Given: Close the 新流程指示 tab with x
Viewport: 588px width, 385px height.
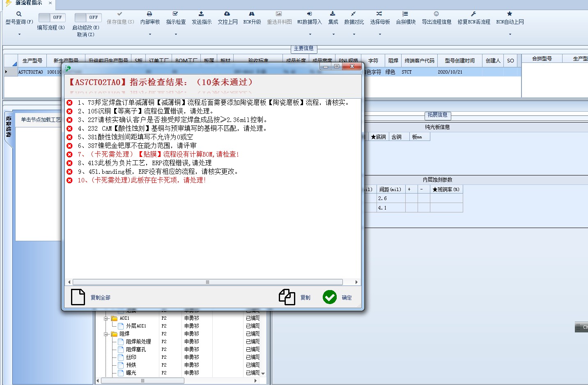Looking at the screenshot, I should point(50,3).
